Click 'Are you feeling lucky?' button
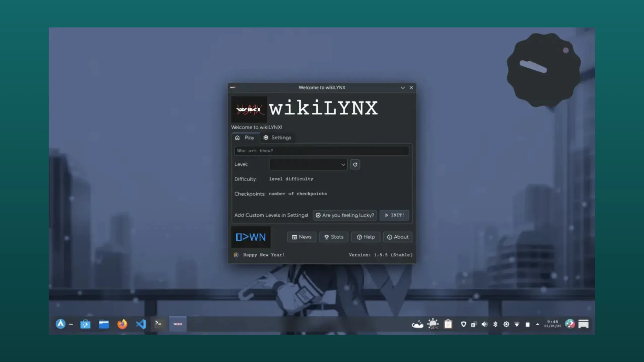The image size is (644, 362). point(345,215)
